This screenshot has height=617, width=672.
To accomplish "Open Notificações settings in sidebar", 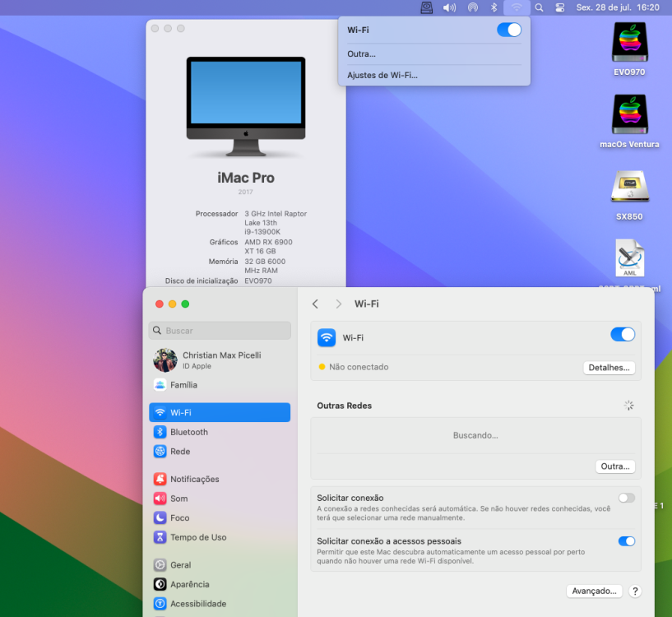I will [220, 479].
